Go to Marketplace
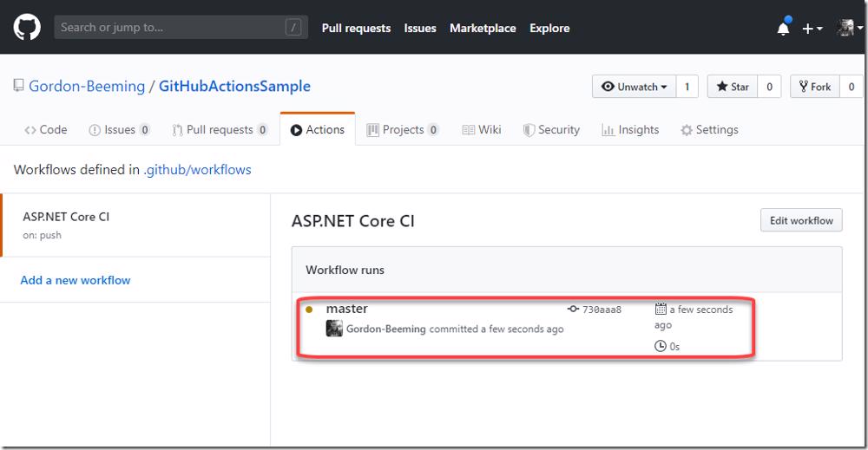This screenshot has width=868, height=450. [482, 29]
